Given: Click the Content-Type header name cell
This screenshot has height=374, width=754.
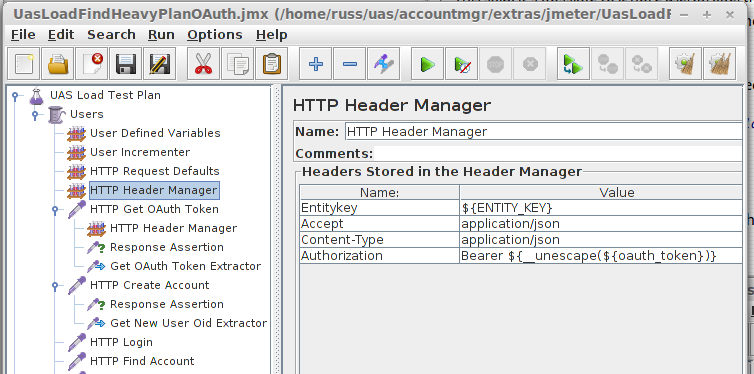Looking at the screenshot, I should point(379,240).
